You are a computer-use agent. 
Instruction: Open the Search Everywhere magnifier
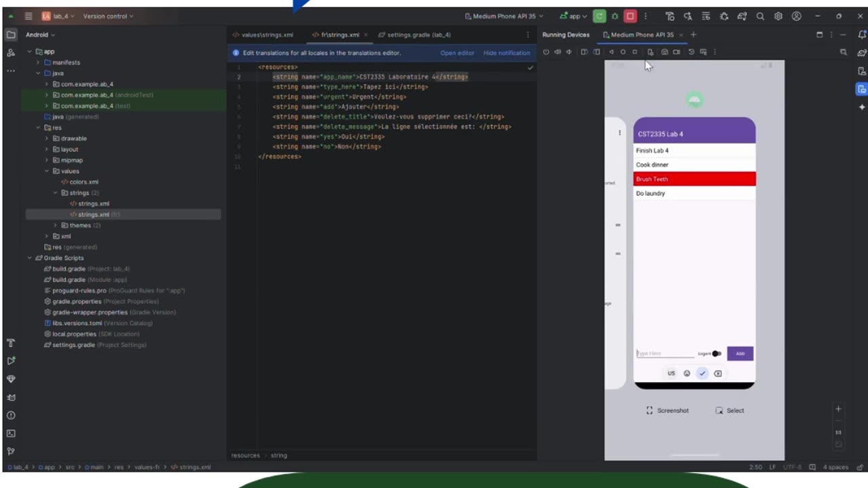coord(760,16)
